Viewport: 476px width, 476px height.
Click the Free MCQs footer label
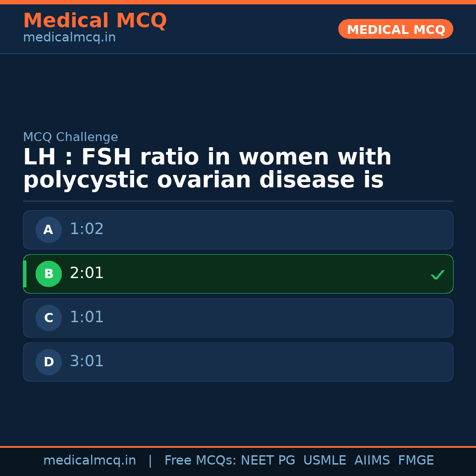pyautogui.click(x=201, y=461)
